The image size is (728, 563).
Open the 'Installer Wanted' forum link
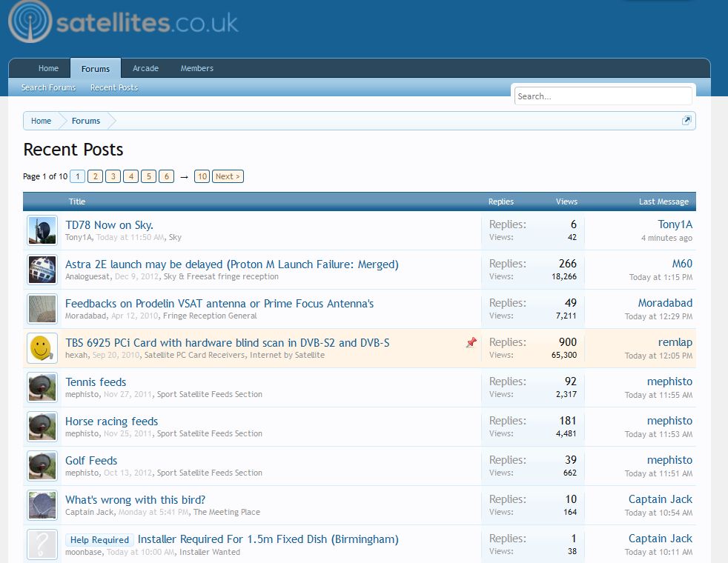[x=210, y=552]
